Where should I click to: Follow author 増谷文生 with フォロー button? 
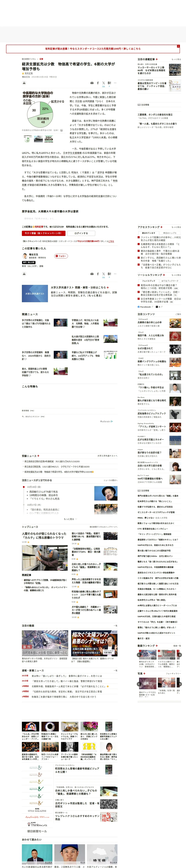tap(61, 256)
